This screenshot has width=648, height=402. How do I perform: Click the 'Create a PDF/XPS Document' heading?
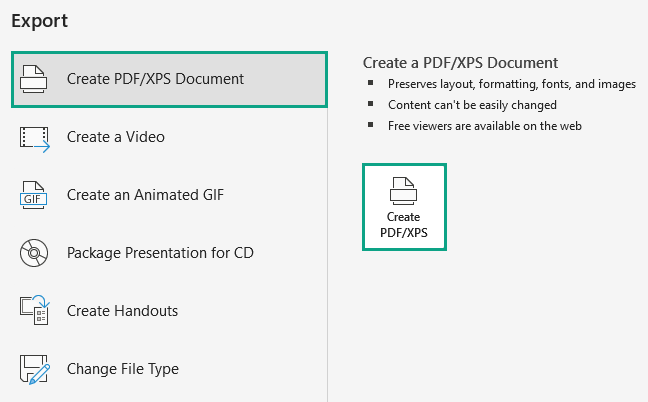click(x=460, y=63)
